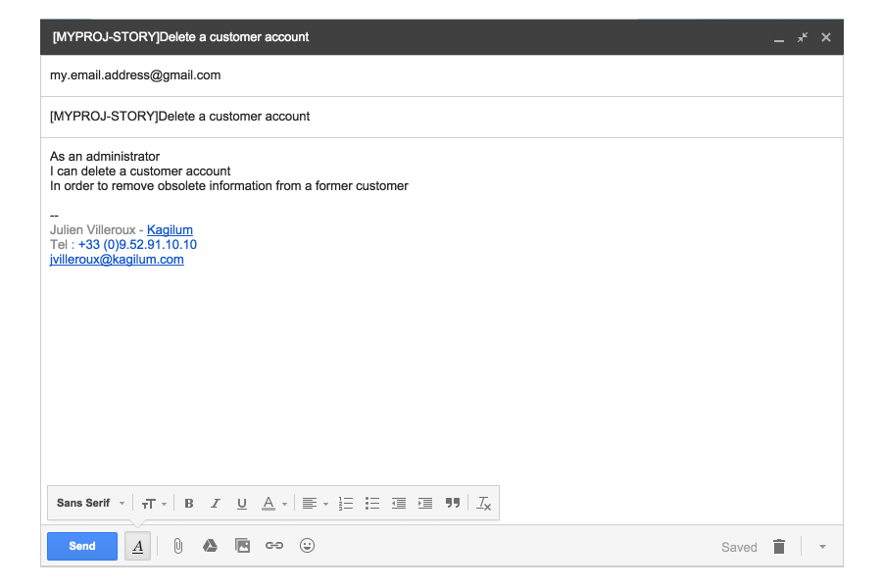Increase the indent level
Viewport: 882px width, 588px height.
(425, 503)
